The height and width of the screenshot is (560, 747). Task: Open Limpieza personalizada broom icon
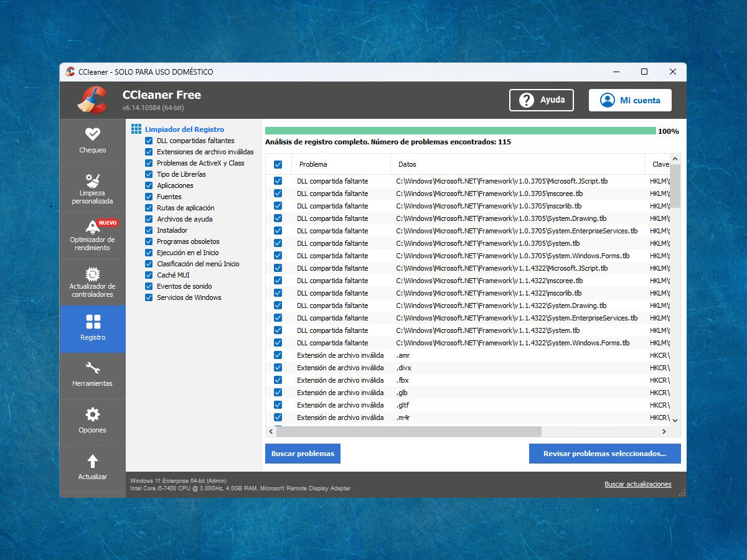click(x=93, y=181)
